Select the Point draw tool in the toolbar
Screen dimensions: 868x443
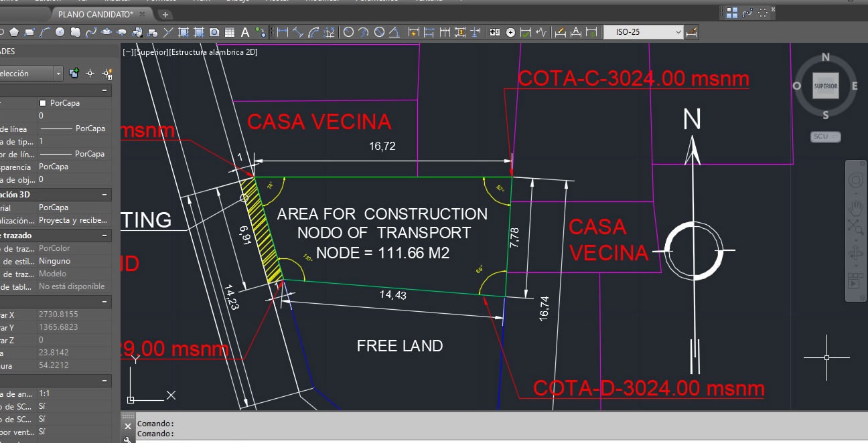pos(167,31)
